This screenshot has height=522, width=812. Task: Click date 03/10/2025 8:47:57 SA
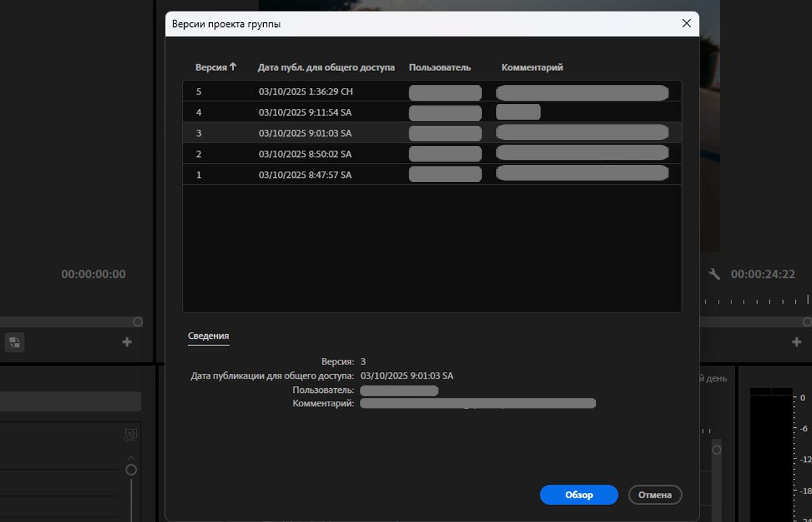click(x=305, y=175)
